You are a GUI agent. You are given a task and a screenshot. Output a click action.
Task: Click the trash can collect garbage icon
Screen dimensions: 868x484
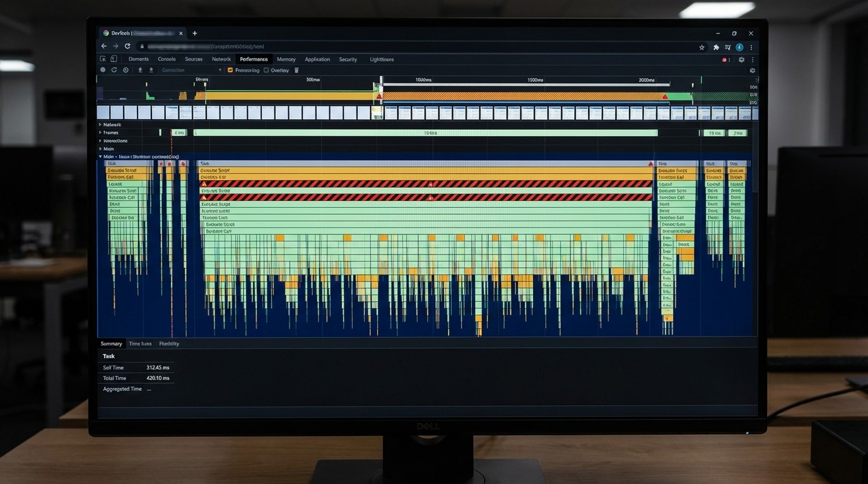coord(296,70)
